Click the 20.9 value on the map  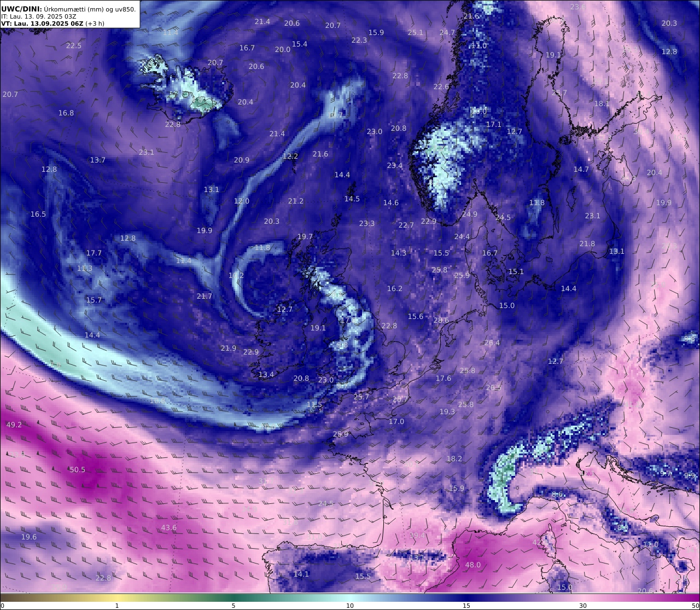(x=242, y=160)
